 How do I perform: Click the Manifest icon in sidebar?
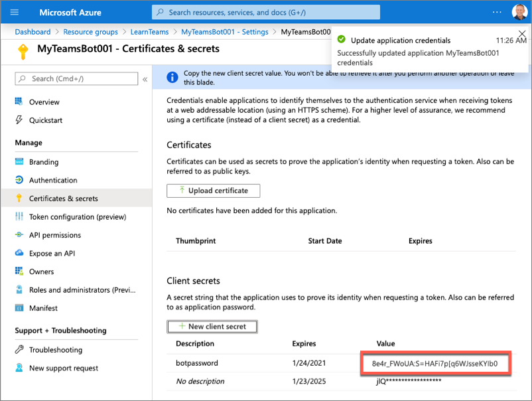click(x=19, y=308)
